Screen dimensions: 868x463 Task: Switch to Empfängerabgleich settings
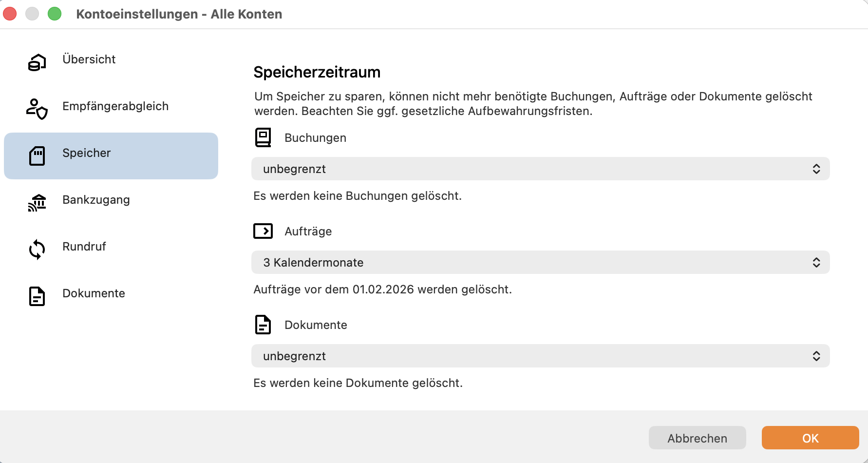pyautogui.click(x=111, y=109)
